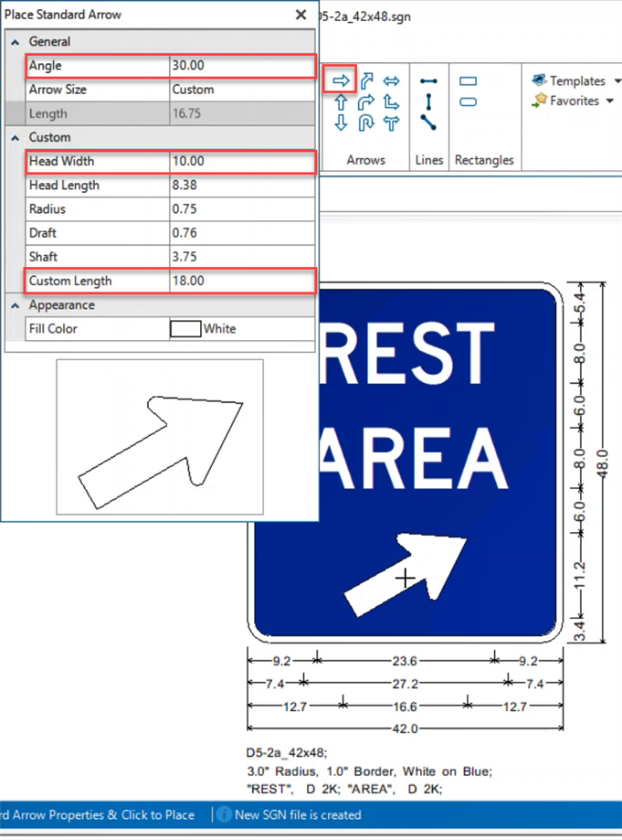Click the Rectangles group label
Viewport: 622px width, 840px height.
tap(484, 160)
